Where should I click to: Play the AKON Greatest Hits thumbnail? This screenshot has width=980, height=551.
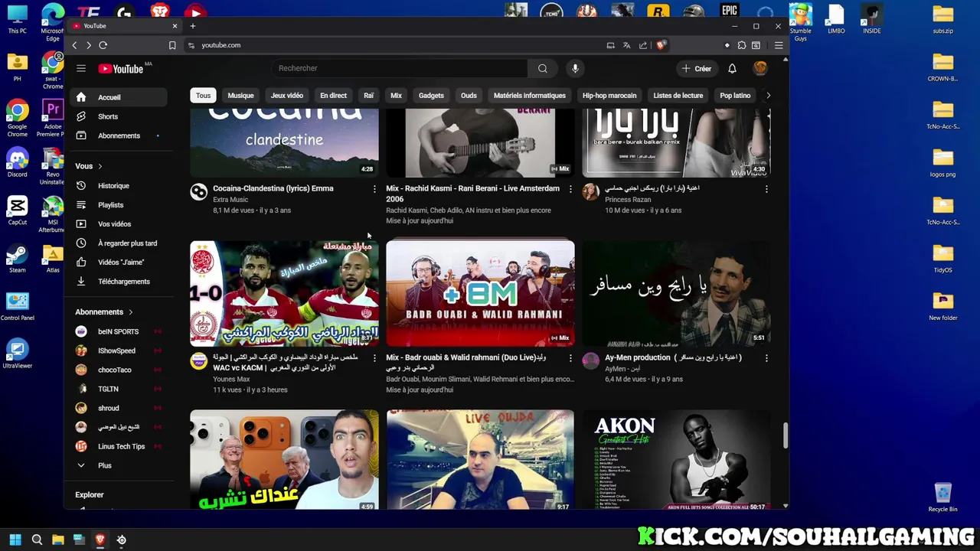point(677,459)
